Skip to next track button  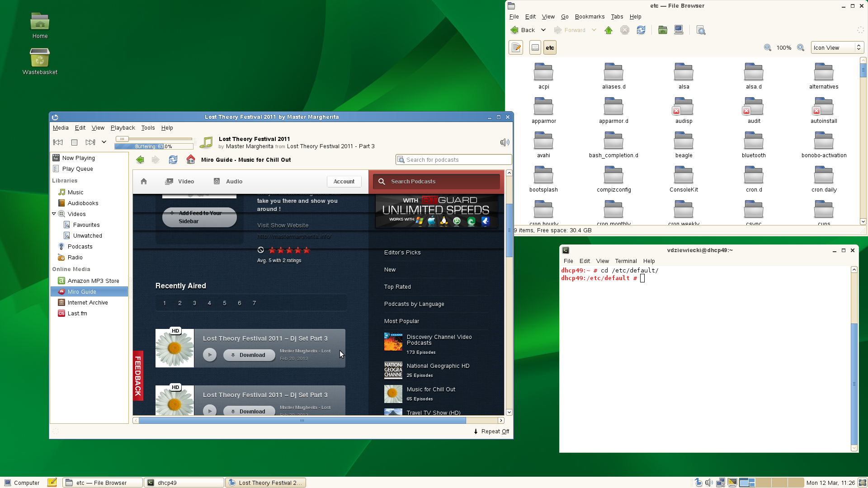tap(90, 142)
